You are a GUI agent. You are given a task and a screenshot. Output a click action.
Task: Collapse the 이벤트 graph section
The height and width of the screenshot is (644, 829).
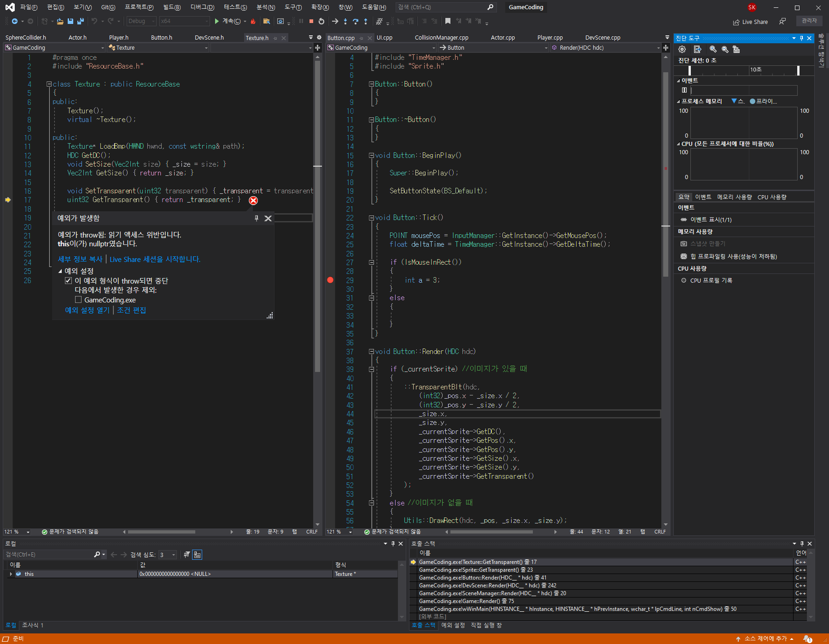pyautogui.click(x=678, y=81)
